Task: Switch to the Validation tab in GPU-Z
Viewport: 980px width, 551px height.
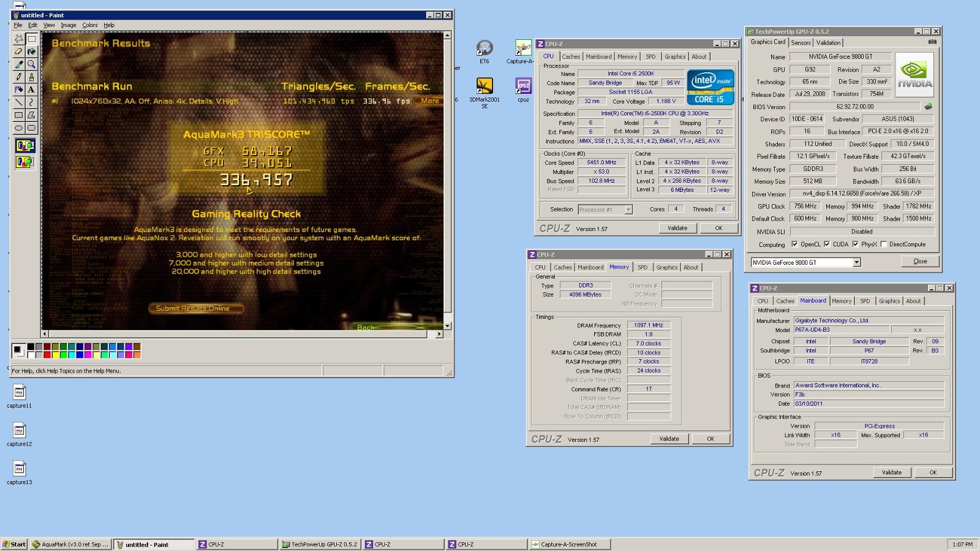Action: (x=828, y=43)
